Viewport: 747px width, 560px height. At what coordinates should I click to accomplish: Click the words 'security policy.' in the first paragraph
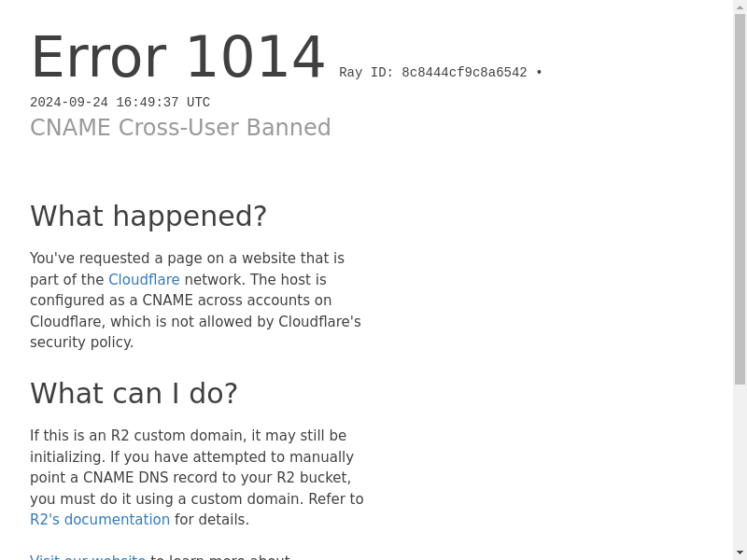click(81, 343)
